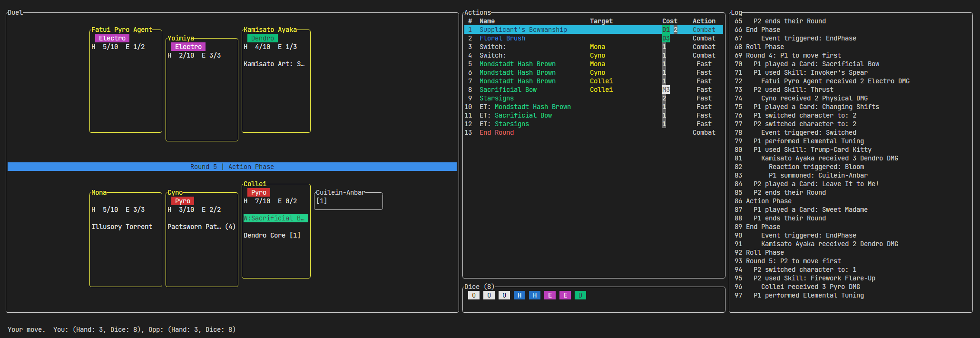This screenshot has width=980, height=338.
Task: Click log entry 'Round 5: P2 to move first'
Action: pyautogui.click(x=794, y=261)
